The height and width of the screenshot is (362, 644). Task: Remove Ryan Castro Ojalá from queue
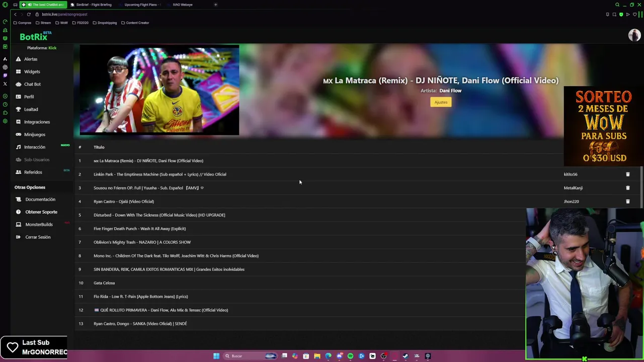(627, 201)
